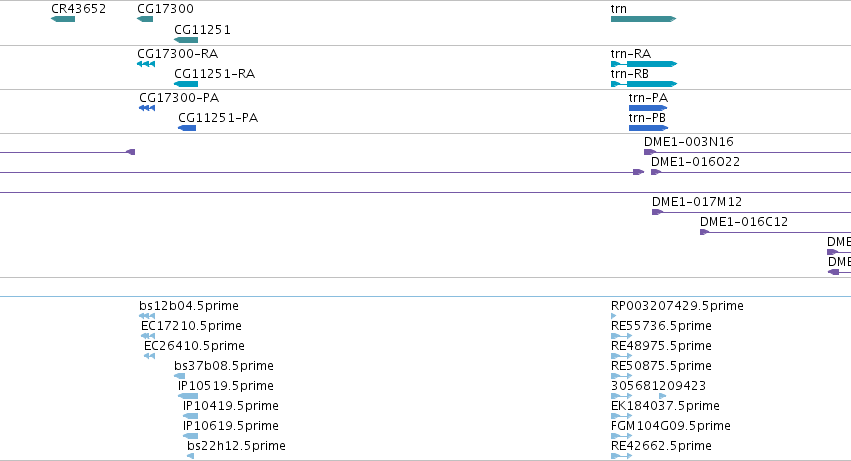
Task: Click the trn-PB label
Action: (x=647, y=118)
